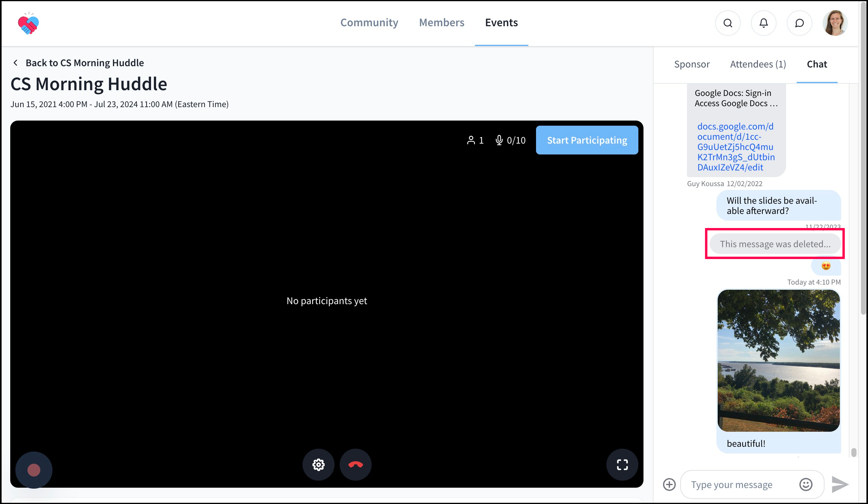The height and width of the screenshot is (504, 868).
Task: Open direct messages bubble icon
Action: click(799, 23)
